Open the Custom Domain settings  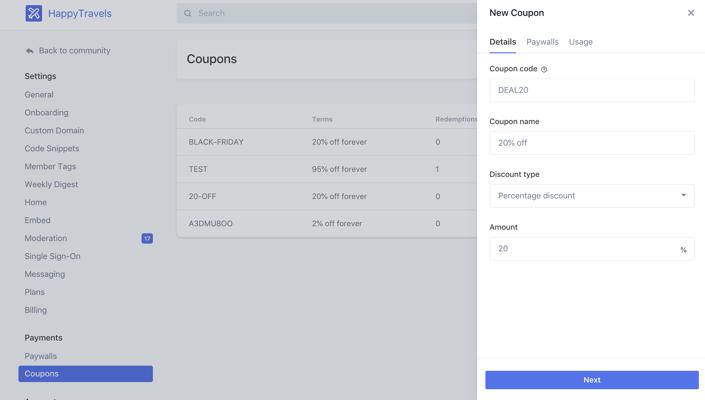coord(54,131)
